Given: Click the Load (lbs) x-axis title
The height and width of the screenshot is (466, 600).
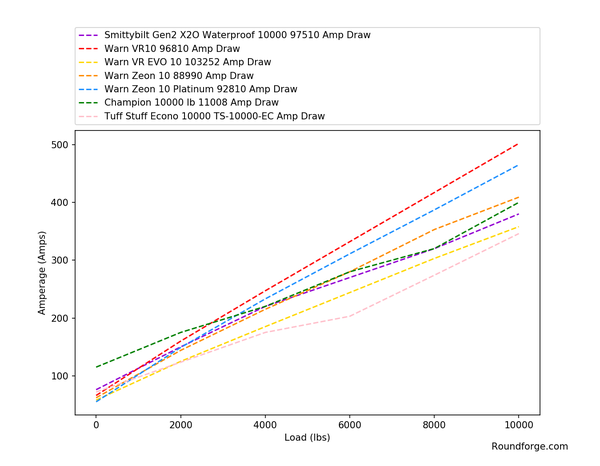Looking at the screenshot, I should point(306,436).
